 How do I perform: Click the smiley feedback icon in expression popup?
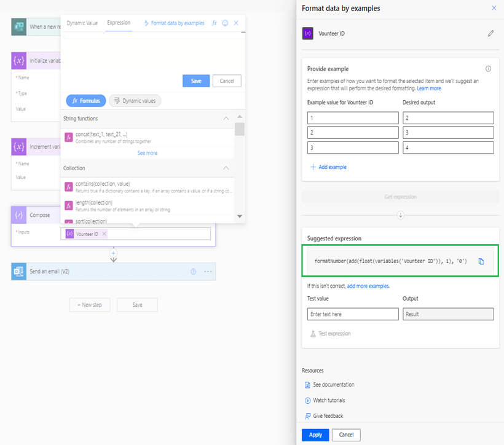(225, 23)
